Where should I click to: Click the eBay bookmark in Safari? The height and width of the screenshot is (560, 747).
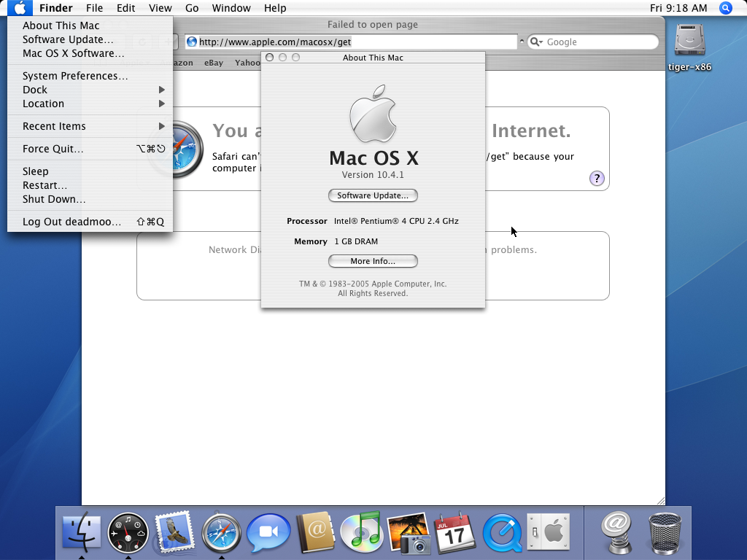pos(214,63)
